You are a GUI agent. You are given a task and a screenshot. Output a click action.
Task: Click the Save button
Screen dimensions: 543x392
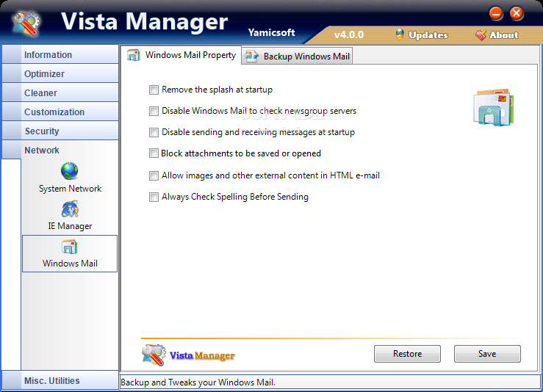click(487, 354)
